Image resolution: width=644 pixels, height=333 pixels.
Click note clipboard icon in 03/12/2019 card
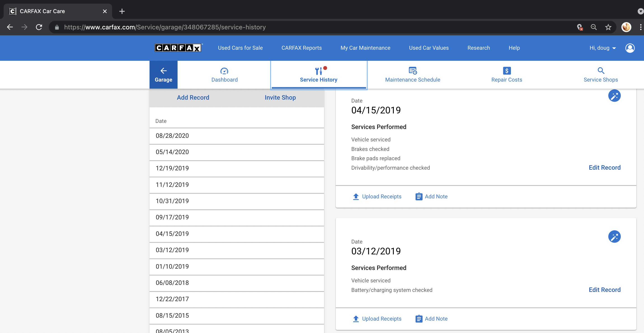pyautogui.click(x=419, y=319)
